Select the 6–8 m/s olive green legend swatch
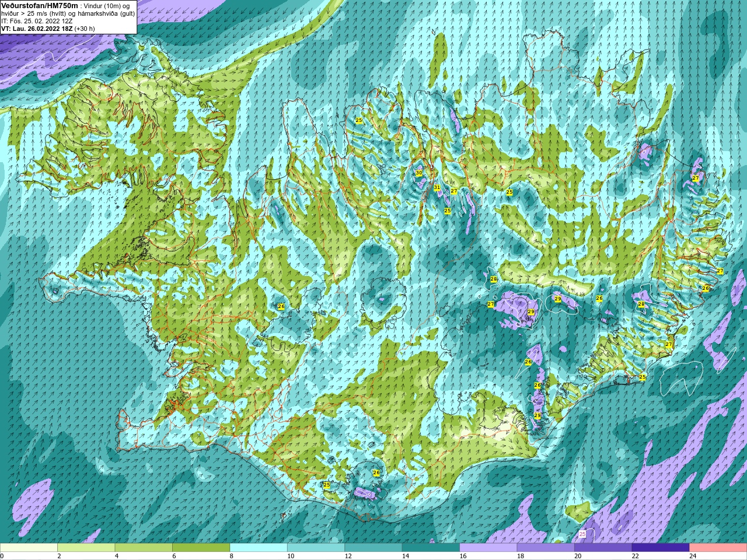Image resolution: width=747 pixels, height=560 pixels. [201, 548]
